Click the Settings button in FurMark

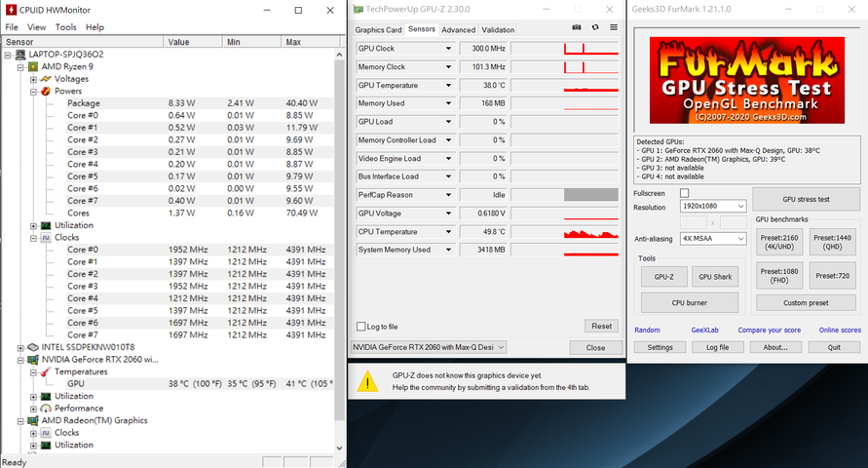[x=660, y=347]
